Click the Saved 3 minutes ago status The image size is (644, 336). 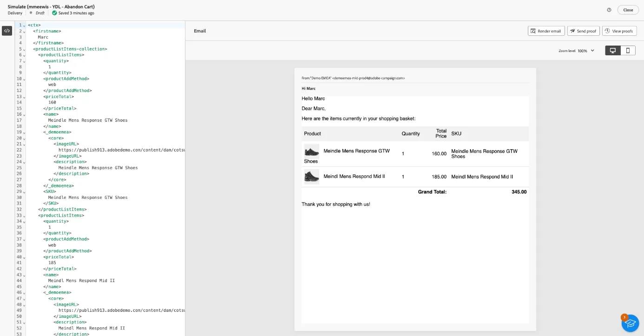click(73, 13)
